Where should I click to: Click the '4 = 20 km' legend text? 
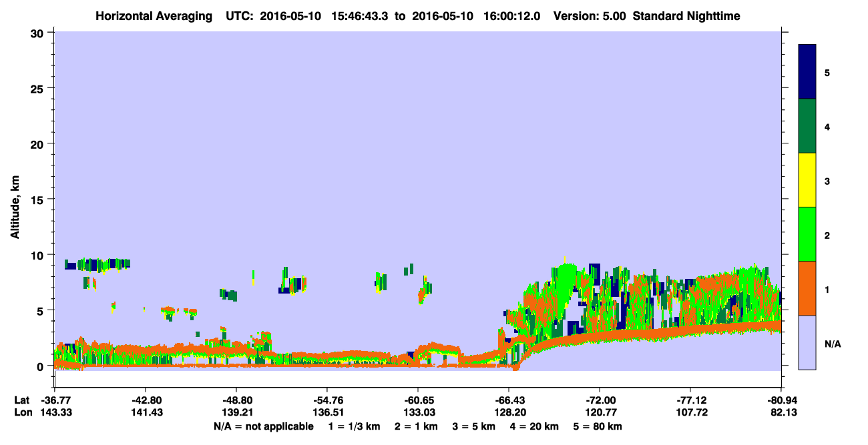(x=533, y=426)
